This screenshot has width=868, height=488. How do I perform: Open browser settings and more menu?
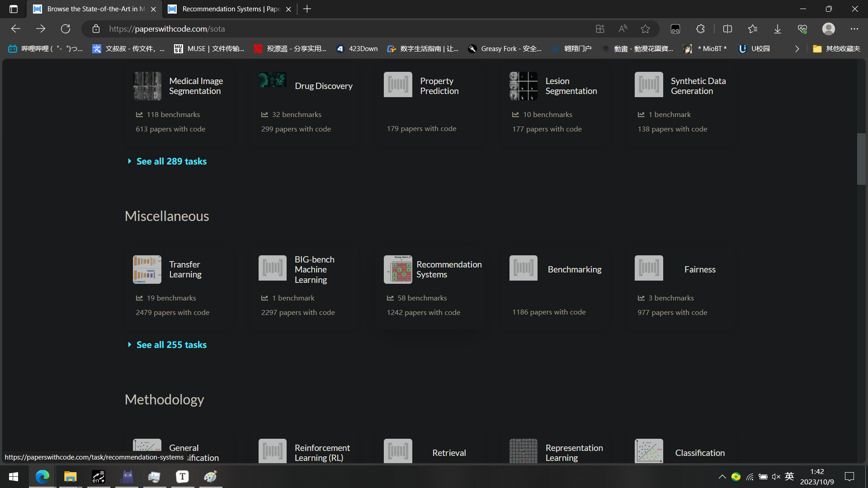854,29
